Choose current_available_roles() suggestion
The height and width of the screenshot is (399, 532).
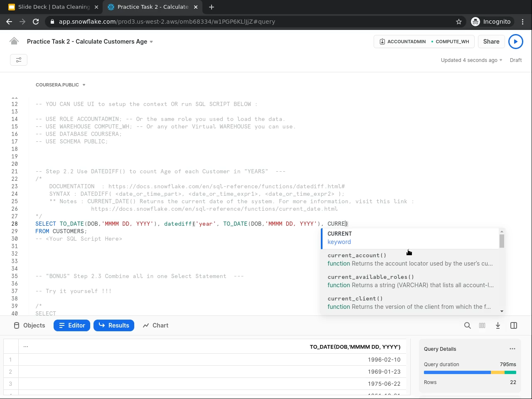(x=410, y=281)
